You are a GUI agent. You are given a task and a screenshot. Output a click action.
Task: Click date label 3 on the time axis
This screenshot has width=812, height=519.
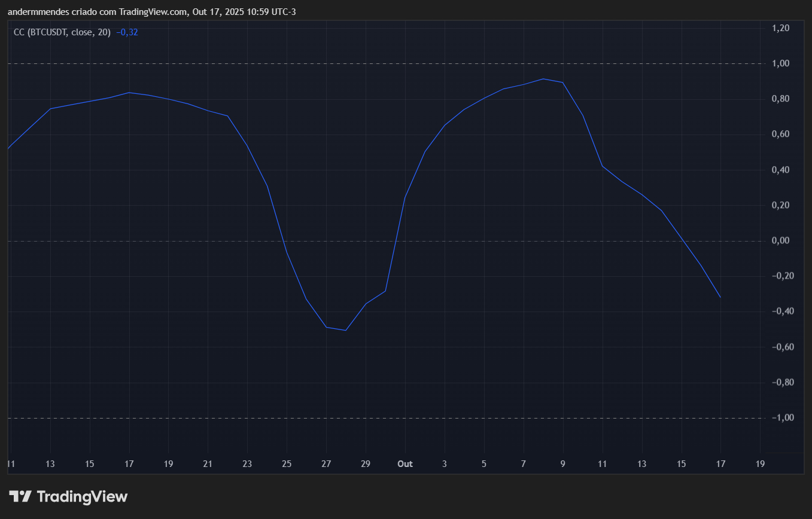(x=445, y=464)
